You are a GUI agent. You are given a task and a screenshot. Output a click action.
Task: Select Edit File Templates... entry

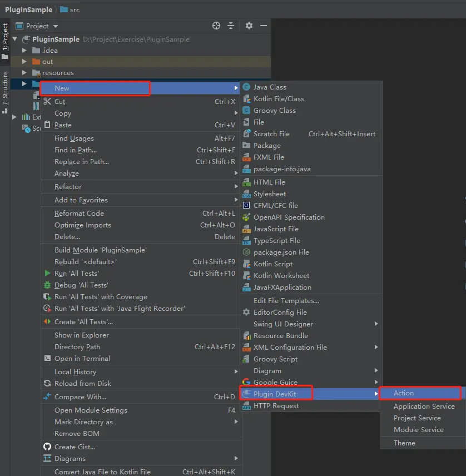(311, 301)
